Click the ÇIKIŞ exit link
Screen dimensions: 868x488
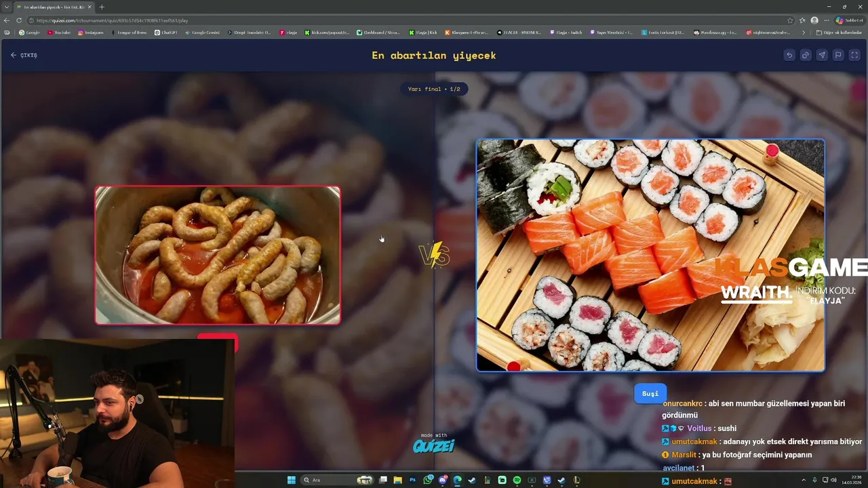click(x=24, y=55)
